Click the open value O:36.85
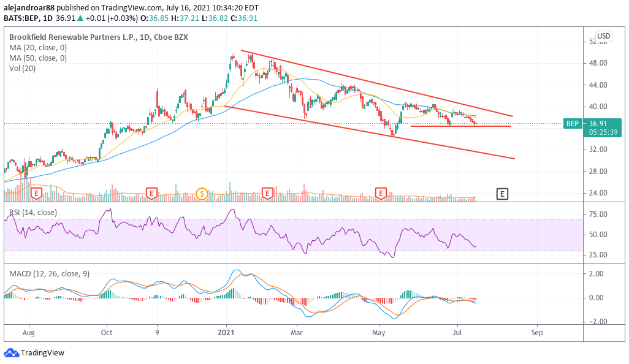This screenshot has width=629, height=364. (x=154, y=18)
